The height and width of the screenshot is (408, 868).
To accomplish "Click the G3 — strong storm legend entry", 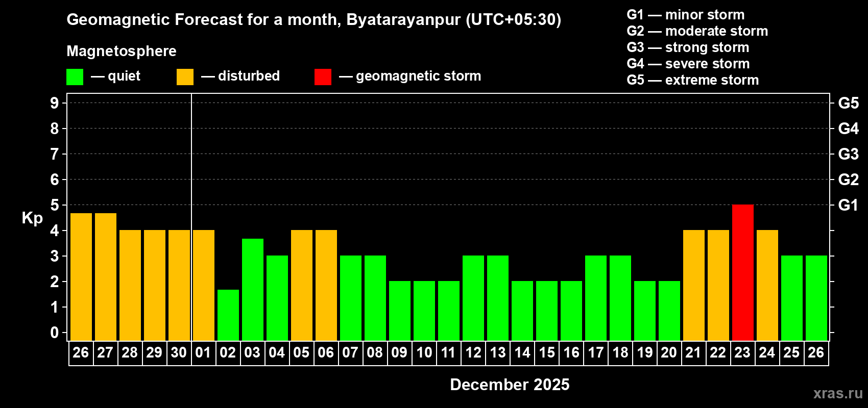I will pyautogui.click(x=688, y=47).
